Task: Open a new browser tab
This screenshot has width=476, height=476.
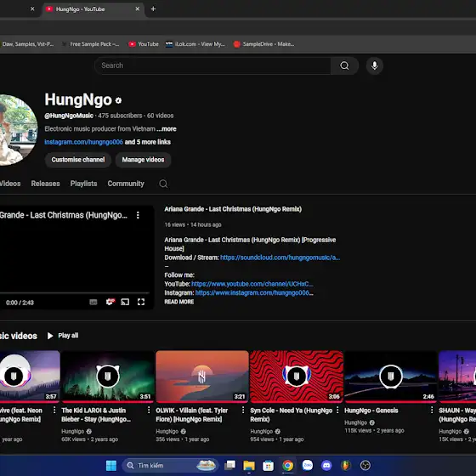Action: tap(153, 8)
